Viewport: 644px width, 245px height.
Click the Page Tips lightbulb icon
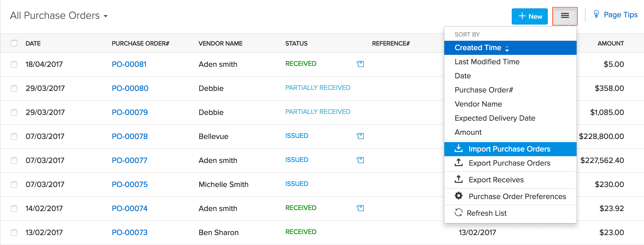click(597, 15)
